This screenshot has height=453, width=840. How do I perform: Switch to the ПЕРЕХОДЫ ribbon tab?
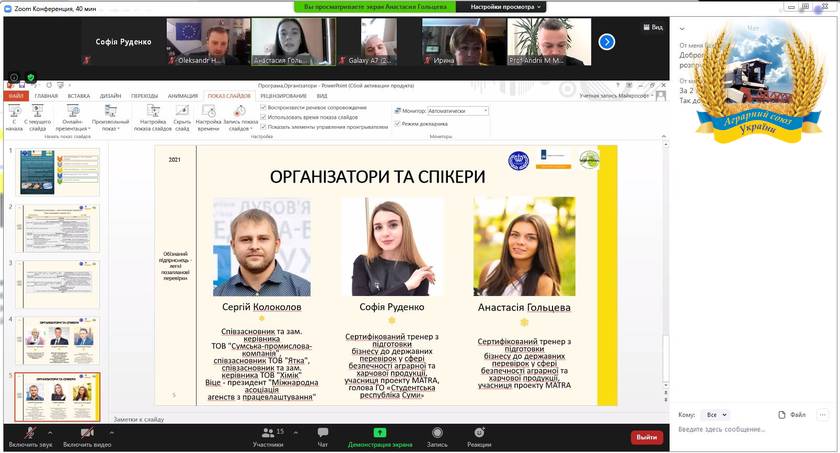click(x=145, y=96)
